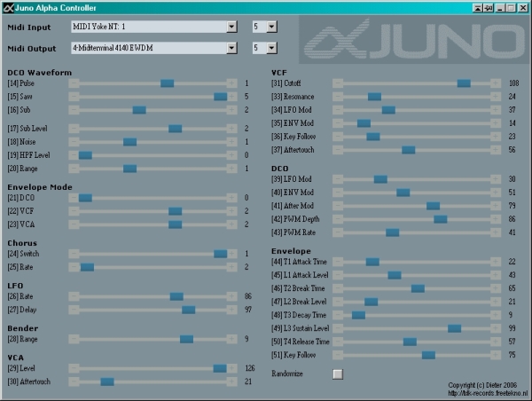This screenshot has width=532, height=401.
Task: Decrease VCF ENV Mod with minus button
Action: (338, 123)
